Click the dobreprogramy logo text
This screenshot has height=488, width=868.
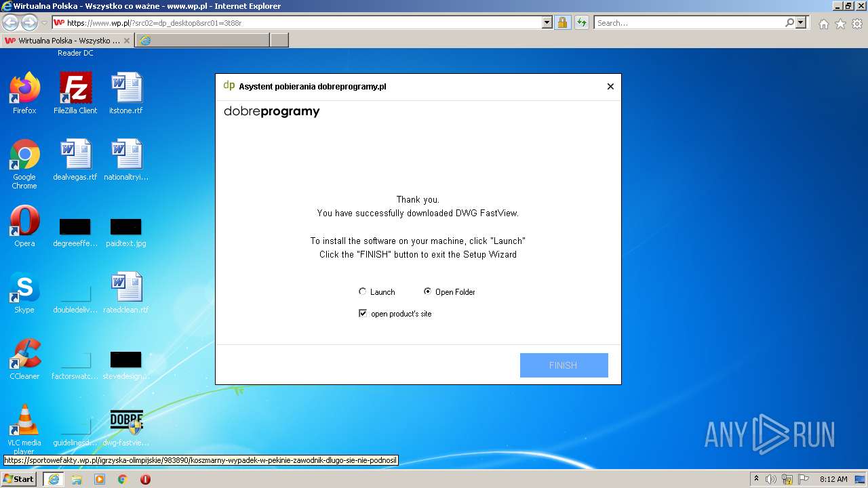(272, 112)
